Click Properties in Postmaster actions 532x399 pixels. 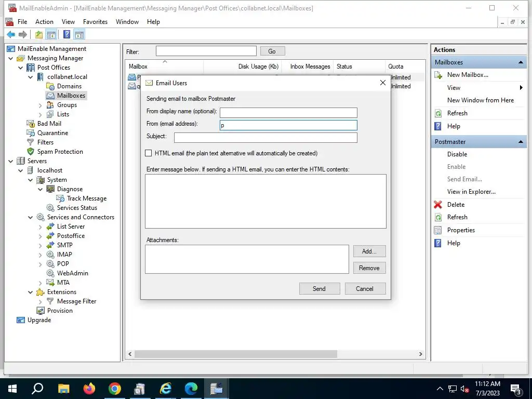[461, 230]
